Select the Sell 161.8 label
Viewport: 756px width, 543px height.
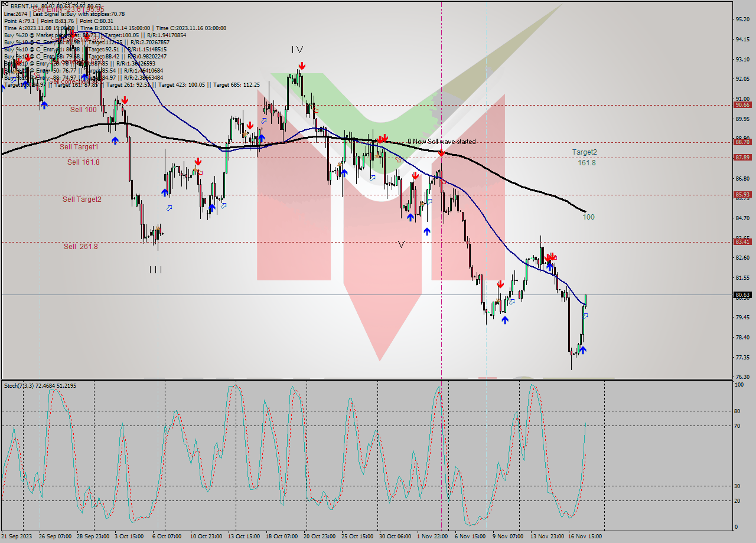(83, 162)
